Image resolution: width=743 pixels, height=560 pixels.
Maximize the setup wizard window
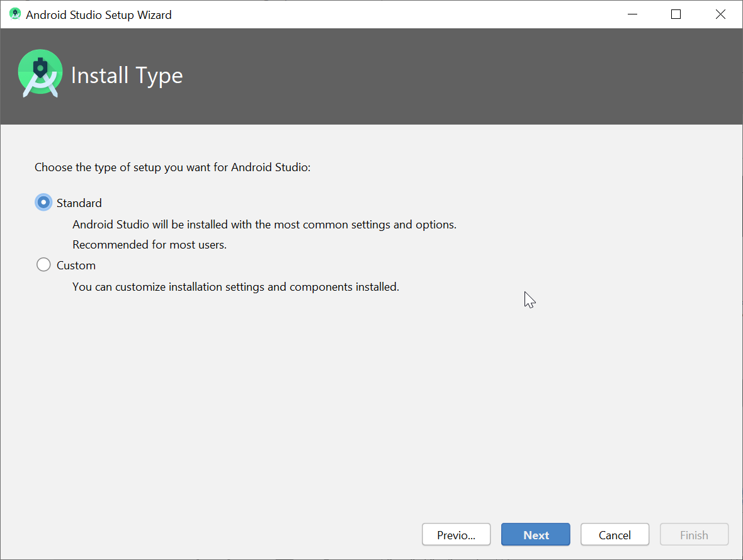(676, 14)
